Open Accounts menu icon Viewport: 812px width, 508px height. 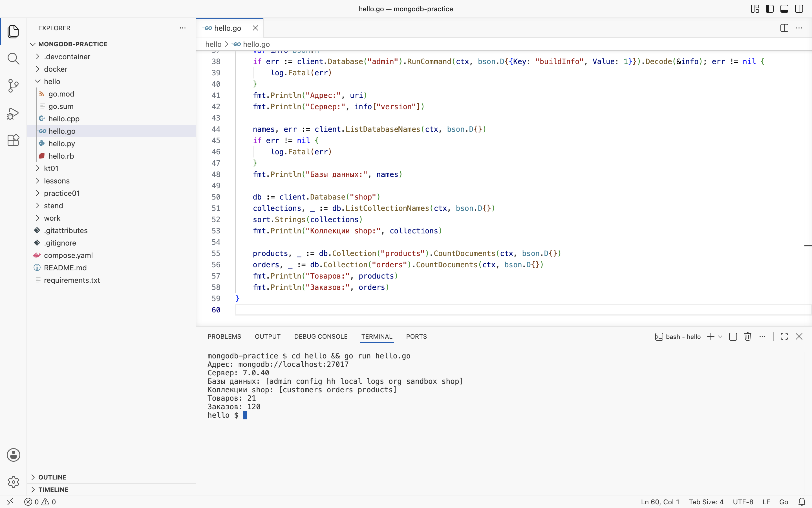pyautogui.click(x=14, y=455)
